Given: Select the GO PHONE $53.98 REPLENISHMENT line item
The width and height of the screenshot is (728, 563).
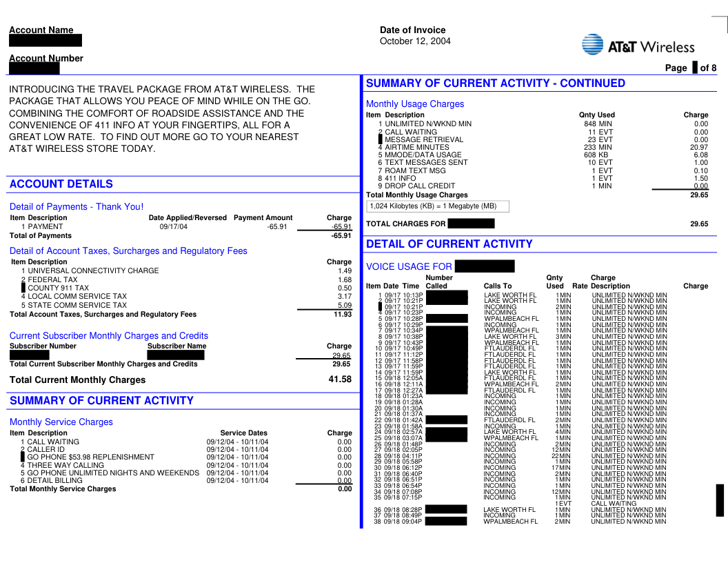Looking at the screenshot, I should click(x=90, y=457).
